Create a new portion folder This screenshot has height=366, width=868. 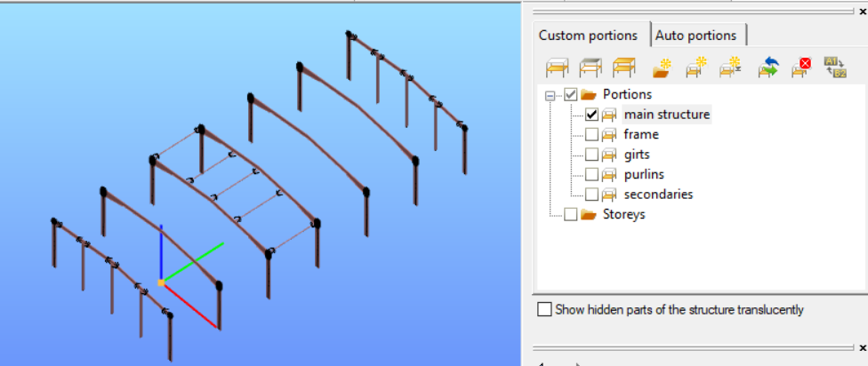pos(662,68)
